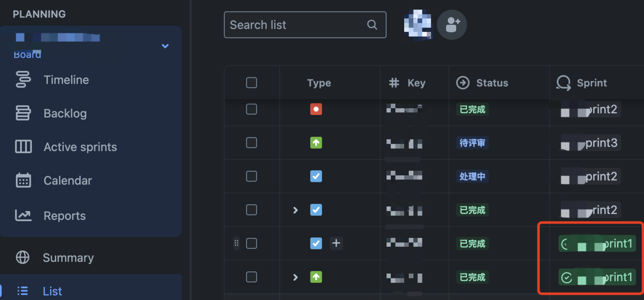The width and height of the screenshot is (644, 300).
Task: Click the Active sprints board icon
Action: tap(23, 146)
